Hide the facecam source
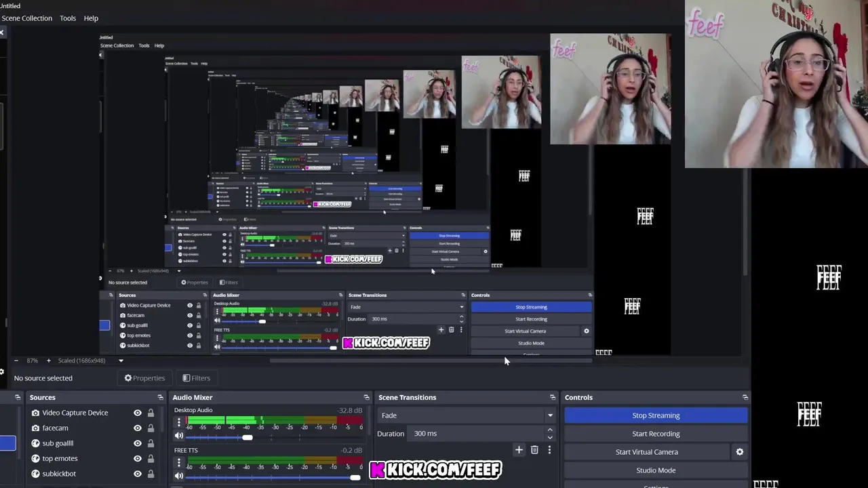 (138, 428)
